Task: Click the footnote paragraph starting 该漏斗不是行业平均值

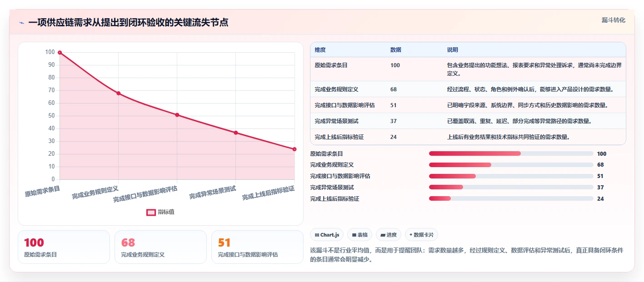Action: coord(466,255)
